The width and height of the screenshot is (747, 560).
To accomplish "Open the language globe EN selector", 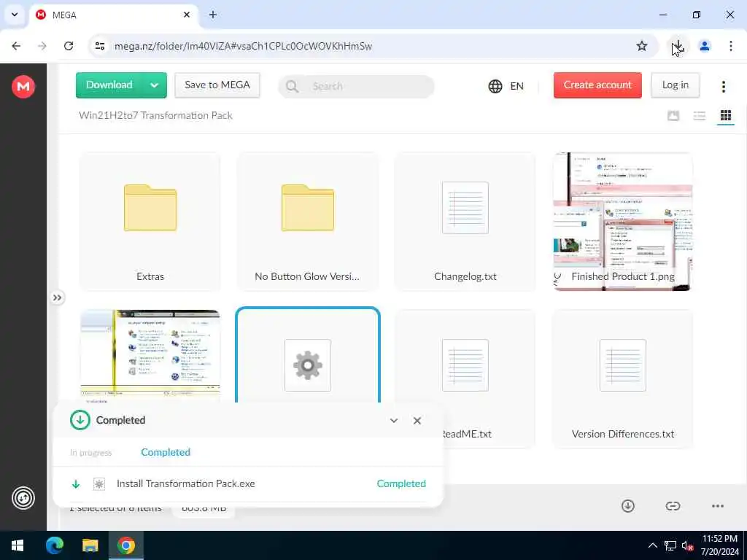I will [x=506, y=86].
